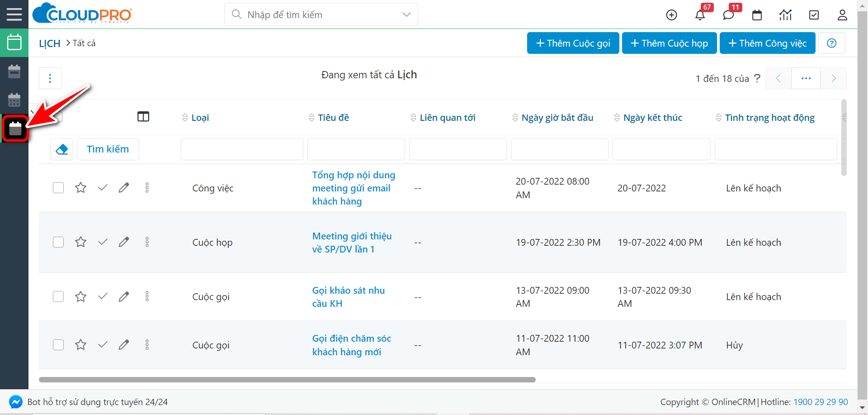The width and height of the screenshot is (868, 415).
Task: Open Messenger support bot icon
Action: [x=16, y=402]
